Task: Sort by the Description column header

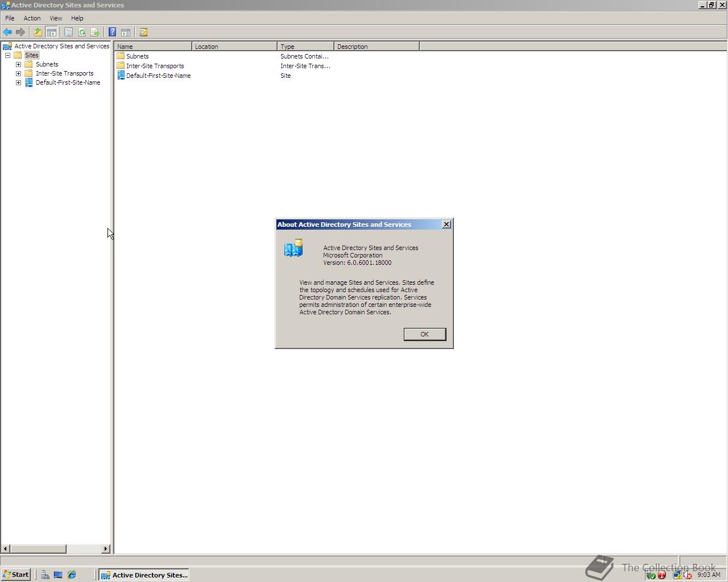Action: [x=377, y=47]
